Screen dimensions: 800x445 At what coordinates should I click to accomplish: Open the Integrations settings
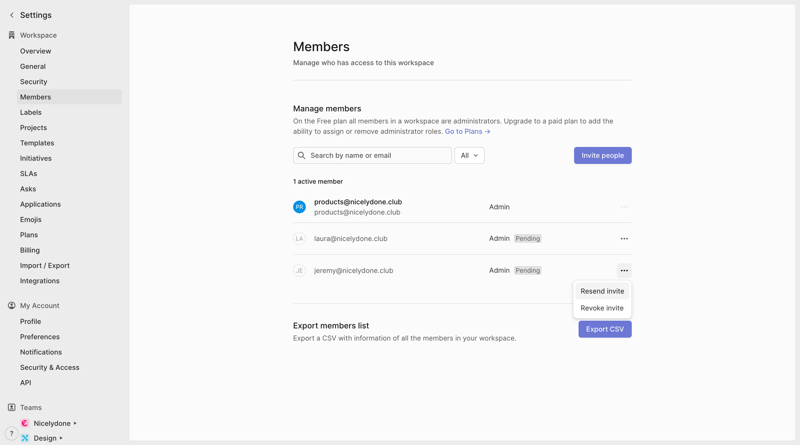coord(69,281)
